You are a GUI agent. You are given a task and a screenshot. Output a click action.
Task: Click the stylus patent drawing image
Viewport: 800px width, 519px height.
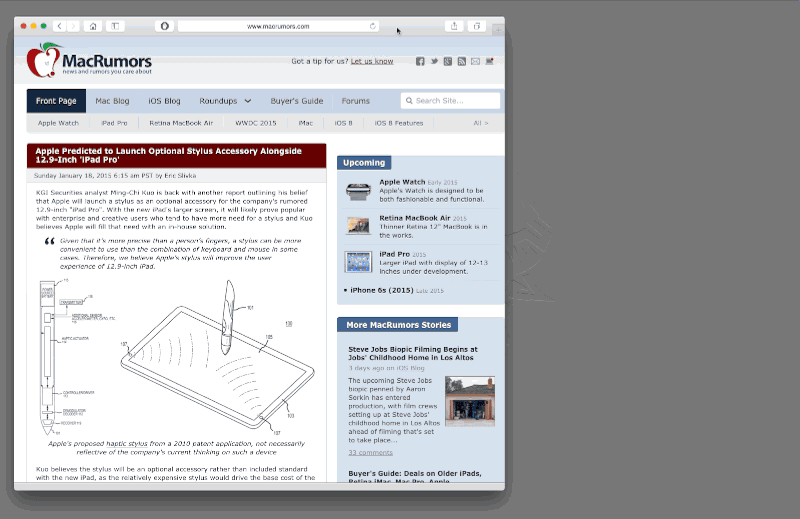coord(176,357)
